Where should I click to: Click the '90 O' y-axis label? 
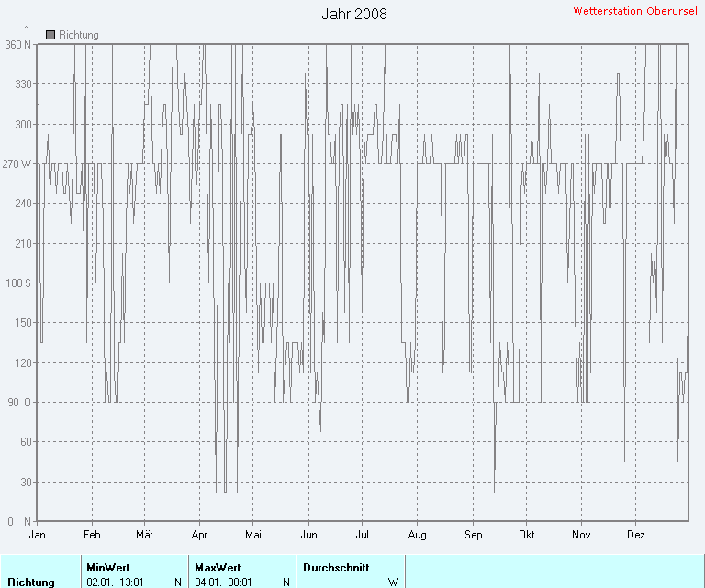19,402
